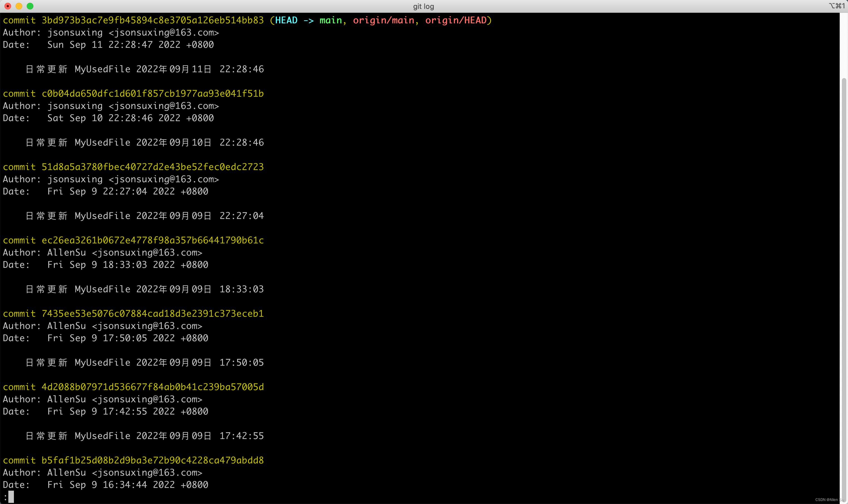Click Author line under commit 3bd973b3
848x504 pixels.
[x=111, y=33]
